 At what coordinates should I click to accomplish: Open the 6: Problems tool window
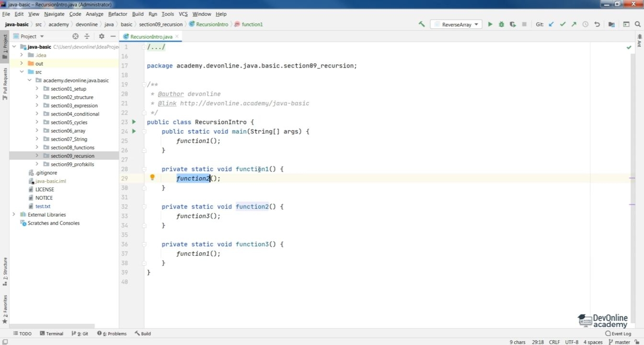click(112, 333)
